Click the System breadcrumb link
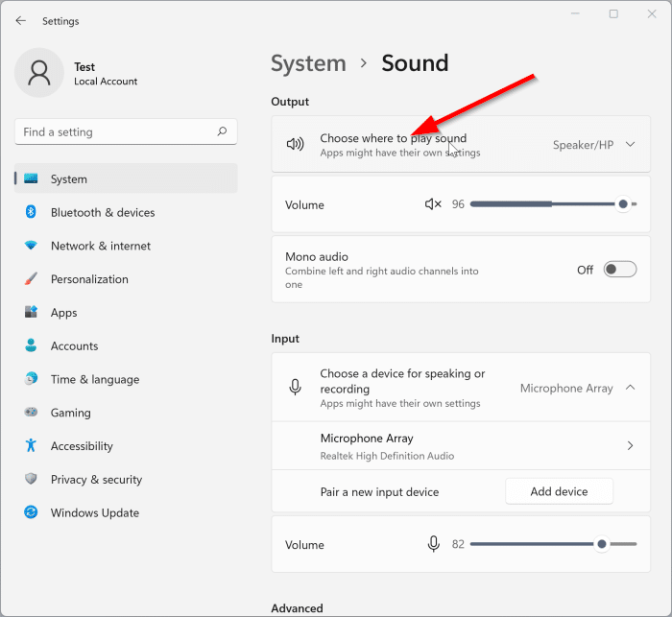 point(308,63)
